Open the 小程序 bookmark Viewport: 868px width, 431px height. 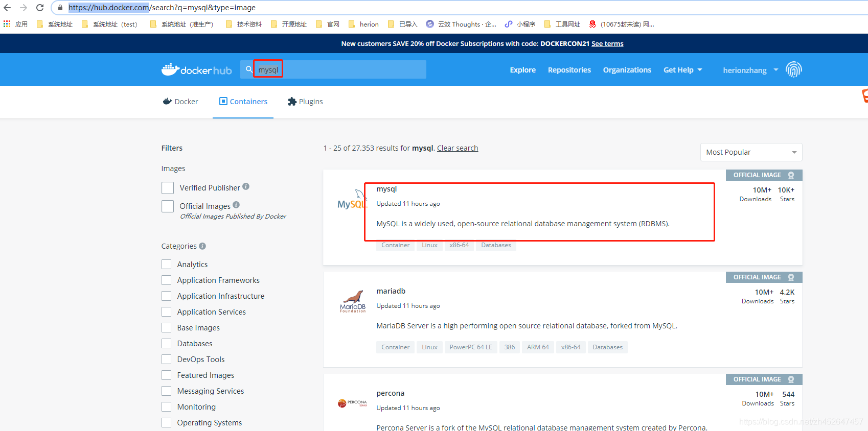point(520,24)
